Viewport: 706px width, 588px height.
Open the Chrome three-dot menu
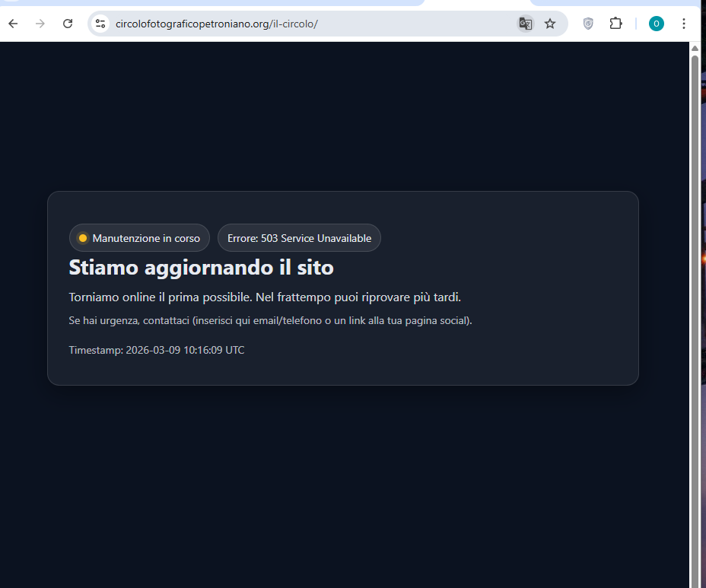click(x=683, y=24)
